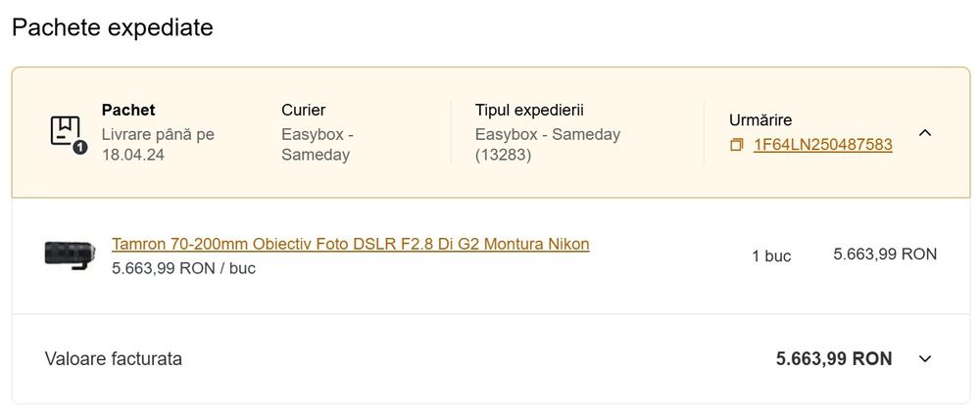Click the bold Pachet label
The width and height of the screenshot is (980, 419).
[x=128, y=111]
